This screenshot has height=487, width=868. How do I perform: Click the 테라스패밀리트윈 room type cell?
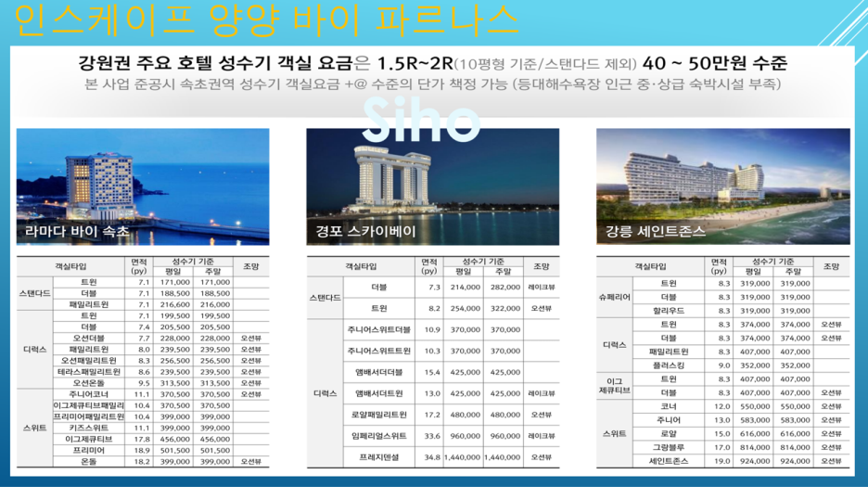(x=89, y=372)
